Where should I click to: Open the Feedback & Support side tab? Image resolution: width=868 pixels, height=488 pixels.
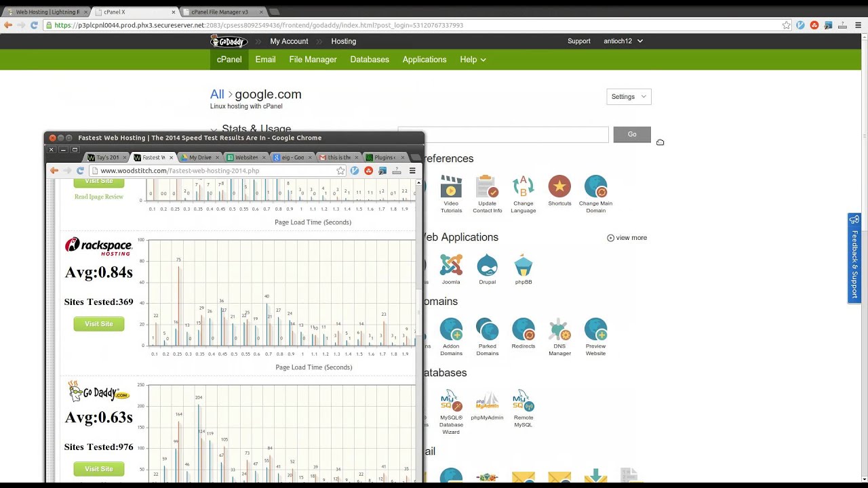click(x=854, y=258)
